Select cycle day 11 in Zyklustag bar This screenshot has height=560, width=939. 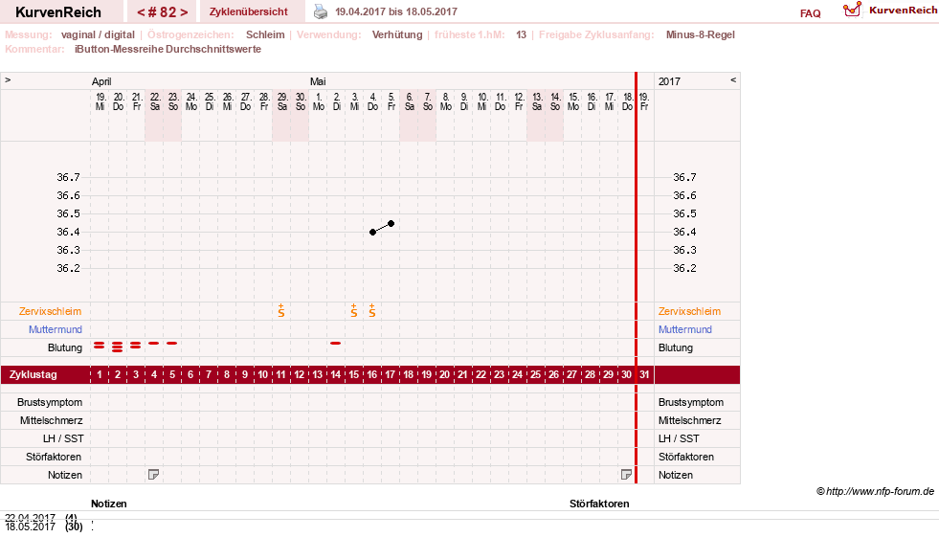(280, 374)
